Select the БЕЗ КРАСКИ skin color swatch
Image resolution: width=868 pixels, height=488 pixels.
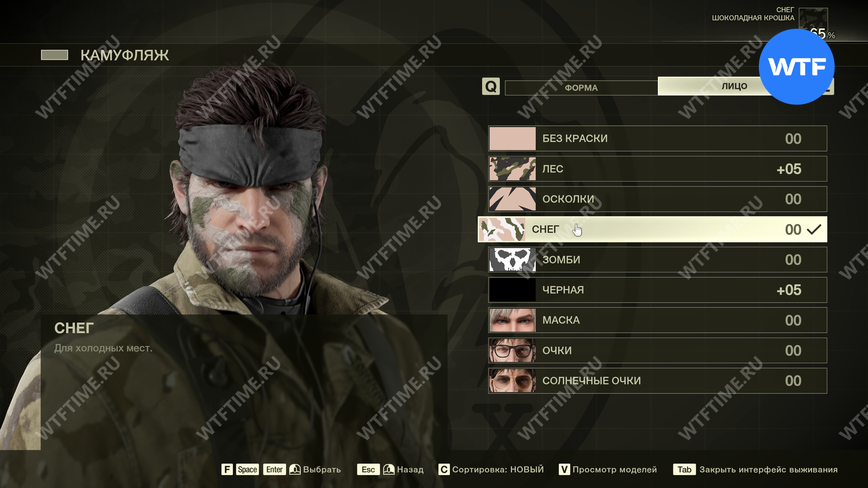click(x=512, y=139)
